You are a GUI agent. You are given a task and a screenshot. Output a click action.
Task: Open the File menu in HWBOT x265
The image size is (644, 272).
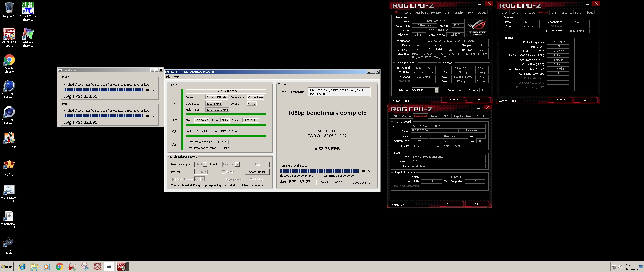click(x=168, y=77)
